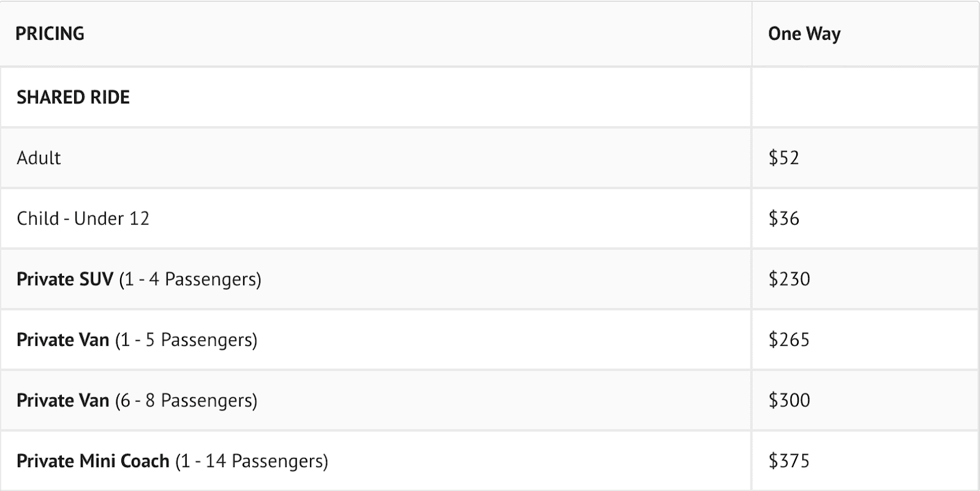Select the $300 price cell
The height and width of the screenshot is (491, 980).
point(790,400)
